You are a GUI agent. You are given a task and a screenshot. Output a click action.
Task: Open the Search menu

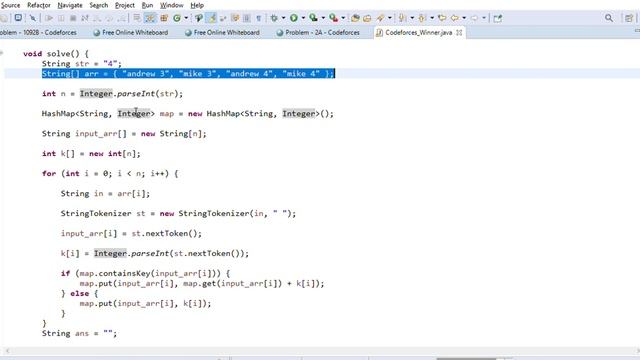(x=99, y=5)
